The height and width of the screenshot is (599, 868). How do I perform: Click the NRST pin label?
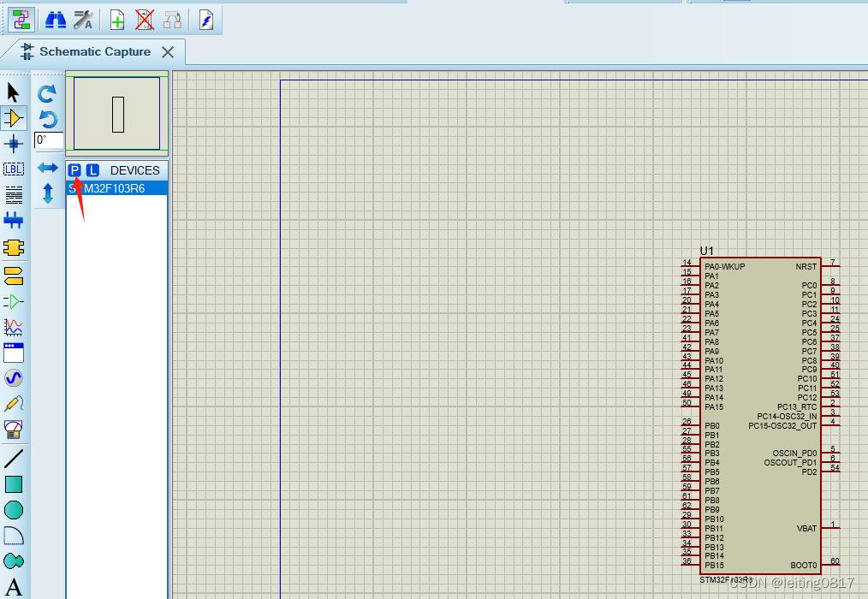click(x=806, y=267)
